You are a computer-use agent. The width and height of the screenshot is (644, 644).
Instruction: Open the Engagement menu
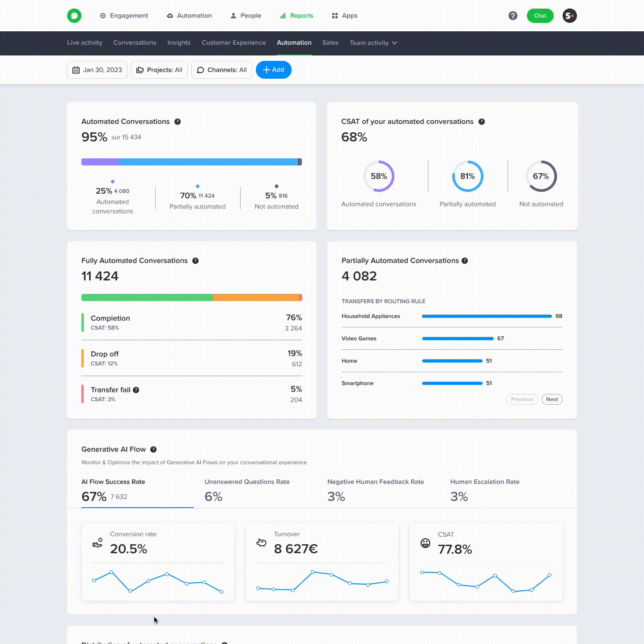click(124, 16)
